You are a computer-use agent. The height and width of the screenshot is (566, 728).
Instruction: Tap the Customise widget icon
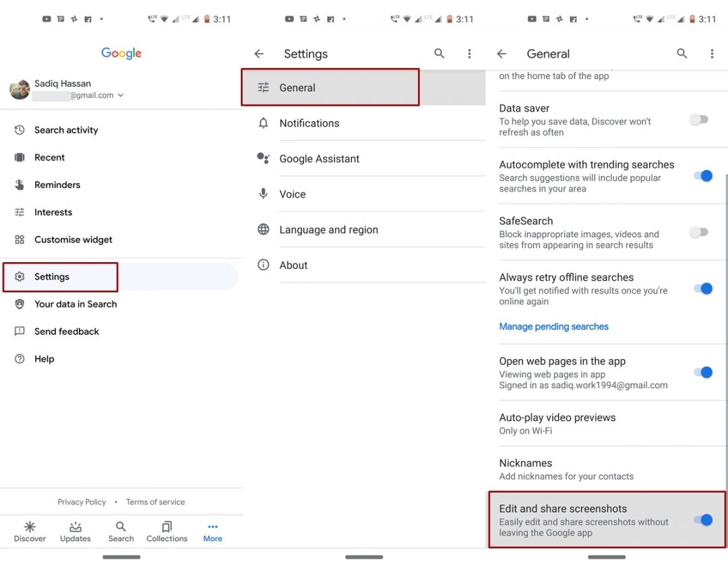point(20,239)
